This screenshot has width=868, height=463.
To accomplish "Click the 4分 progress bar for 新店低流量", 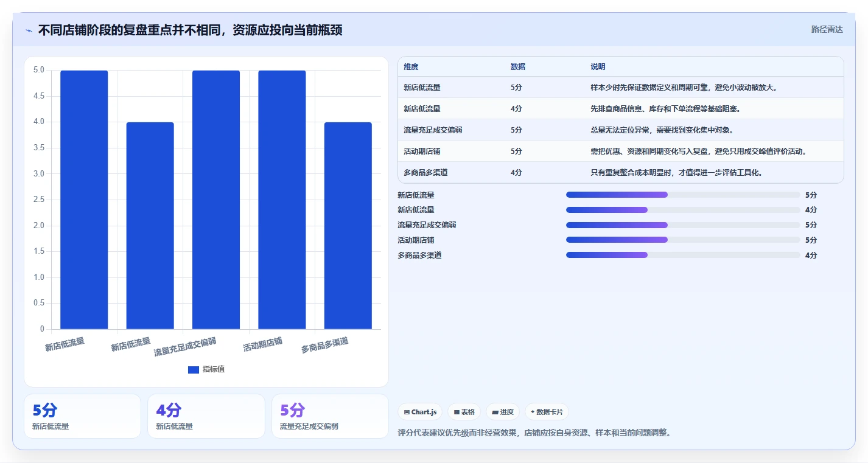I will tap(683, 210).
